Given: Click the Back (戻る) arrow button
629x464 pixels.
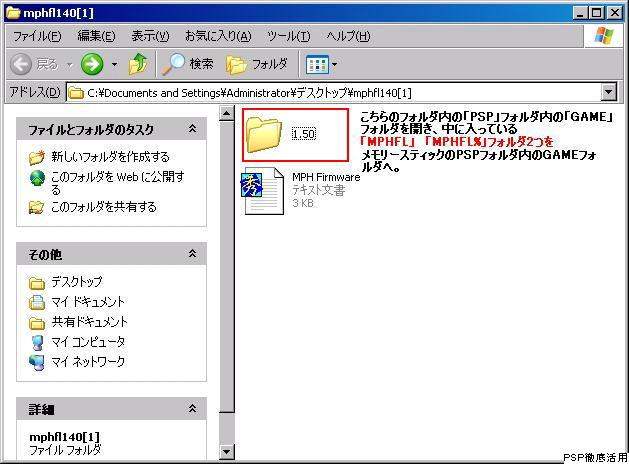Looking at the screenshot, I should point(20,64).
